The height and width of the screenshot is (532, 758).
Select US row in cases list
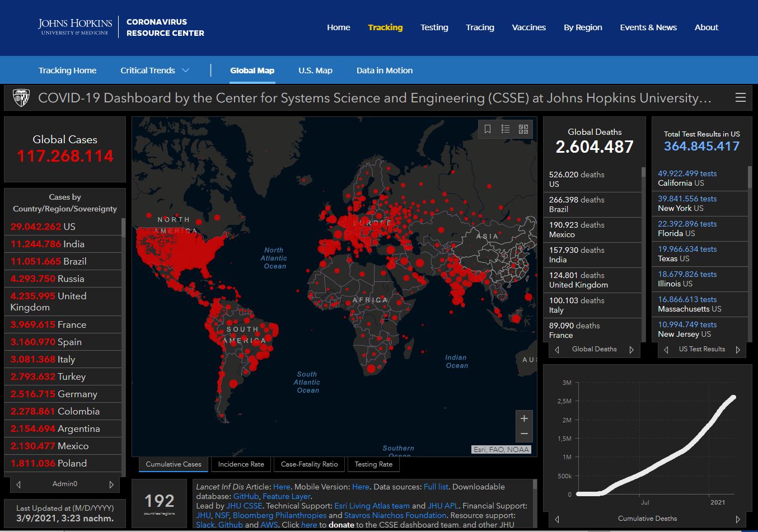tap(63, 227)
